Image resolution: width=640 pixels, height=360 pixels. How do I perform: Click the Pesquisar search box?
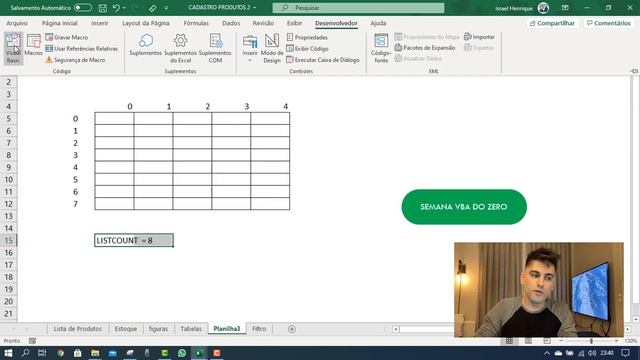coord(358,8)
